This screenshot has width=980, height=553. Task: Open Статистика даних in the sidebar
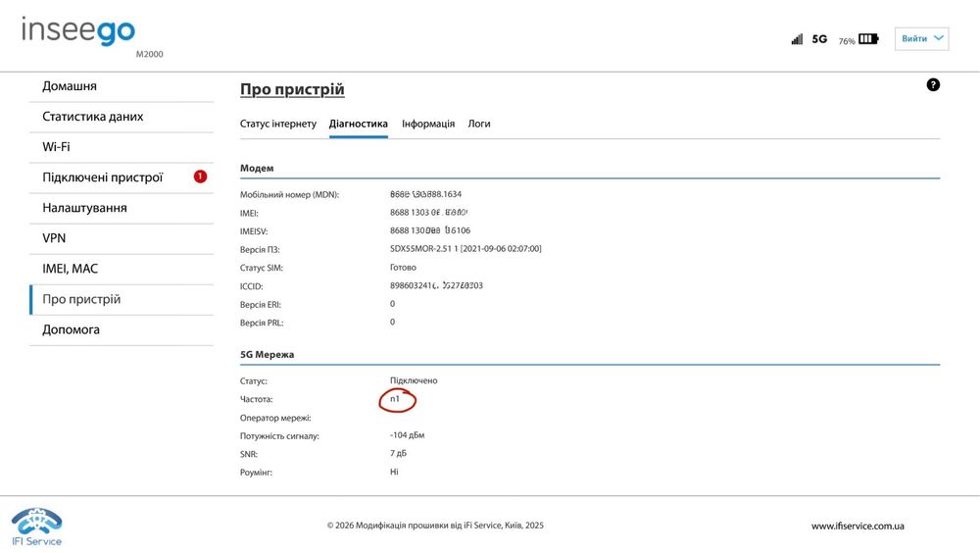click(122, 117)
